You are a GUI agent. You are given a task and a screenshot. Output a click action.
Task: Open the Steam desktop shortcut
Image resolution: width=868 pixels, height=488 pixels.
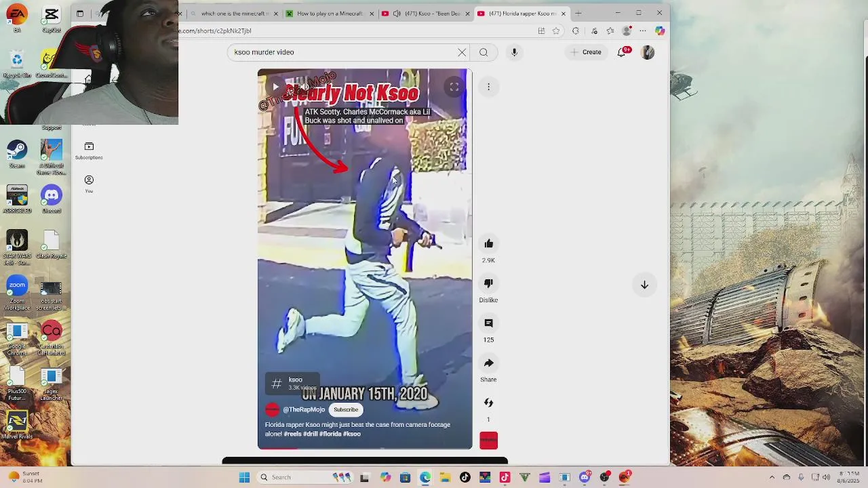[x=17, y=154]
